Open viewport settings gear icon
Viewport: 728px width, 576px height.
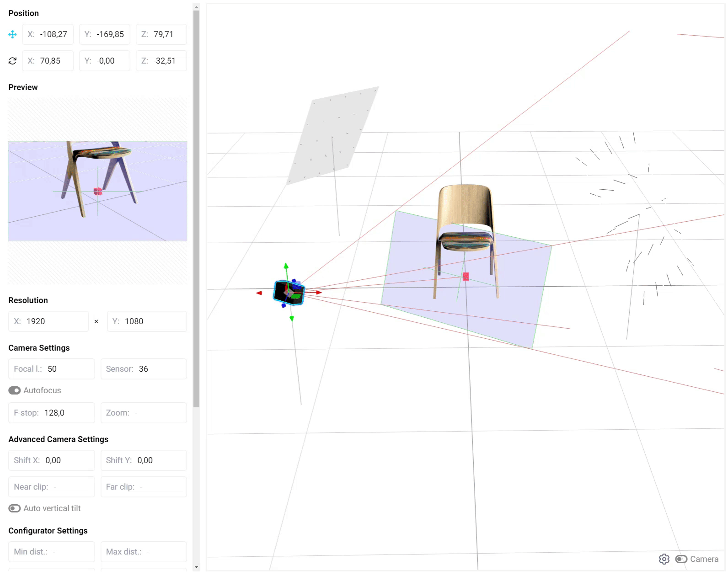pyautogui.click(x=664, y=559)
